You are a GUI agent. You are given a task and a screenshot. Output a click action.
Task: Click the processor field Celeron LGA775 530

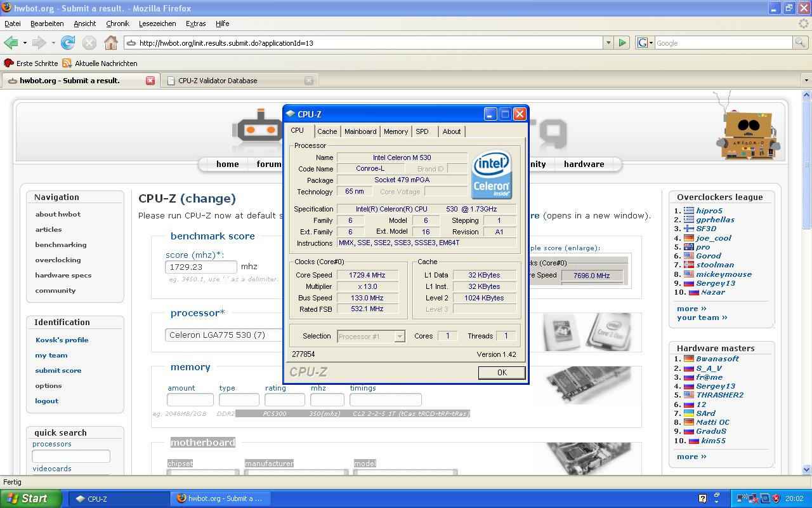pyautogui.click(x=224, y=335)
